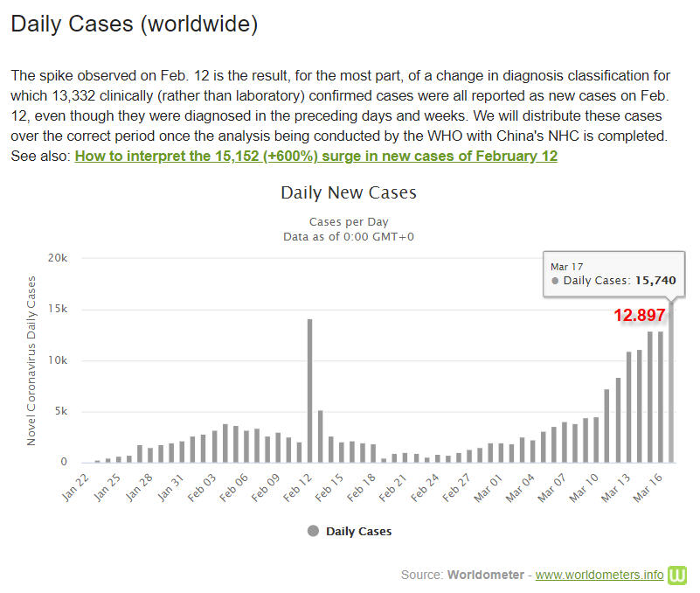Click the gray dot inside the Mar 17 tooltip
The image size is (700, 593).
point(556,281)
